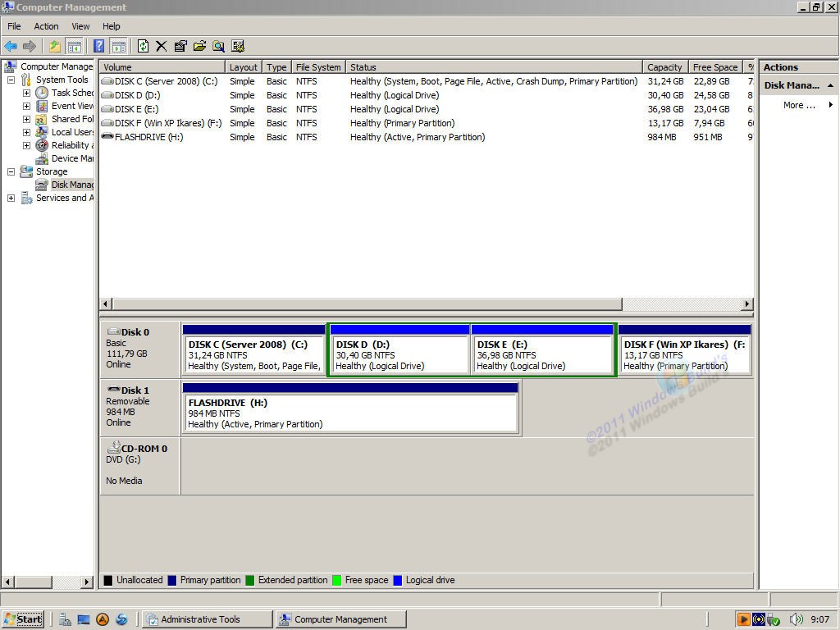The height and width of the screenshot is (630, 840).
Task: Click the orange play tray icon
Action: pyautogui.click(x=743, y=620)
